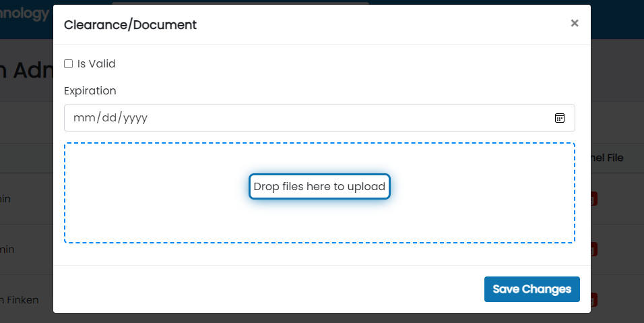
Task: Select the day segment of Expiration date
Action: click(x=108, y=118)
